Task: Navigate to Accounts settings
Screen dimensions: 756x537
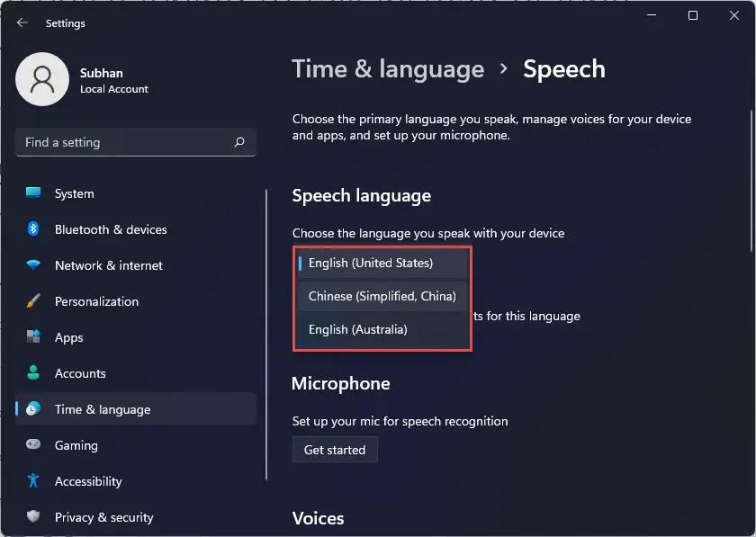Action: tap(136, 373)
